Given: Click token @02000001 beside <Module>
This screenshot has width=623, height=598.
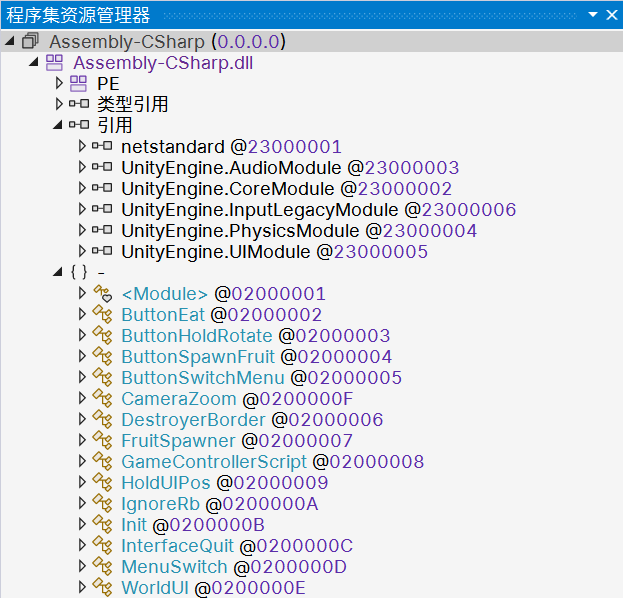Looking at the screenshot, I should [270, 294].
